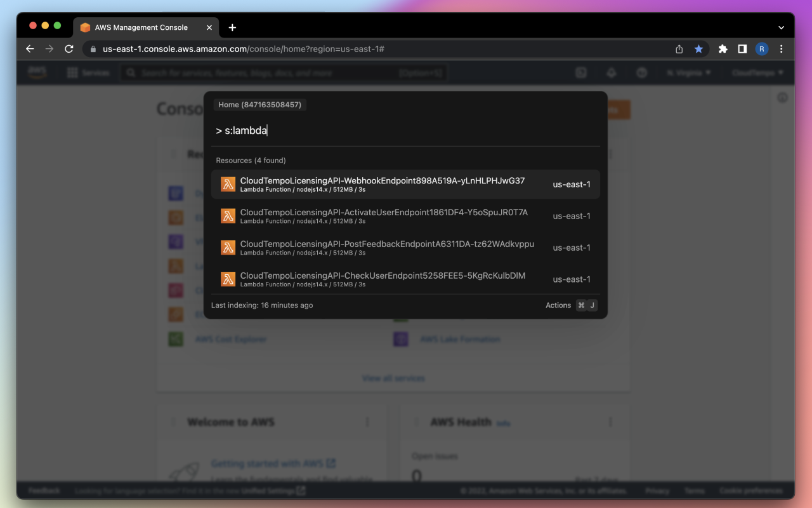Open the Chrome three-dot menu
The height and width of the screenshot is (508, 812).
pos(781,49)
